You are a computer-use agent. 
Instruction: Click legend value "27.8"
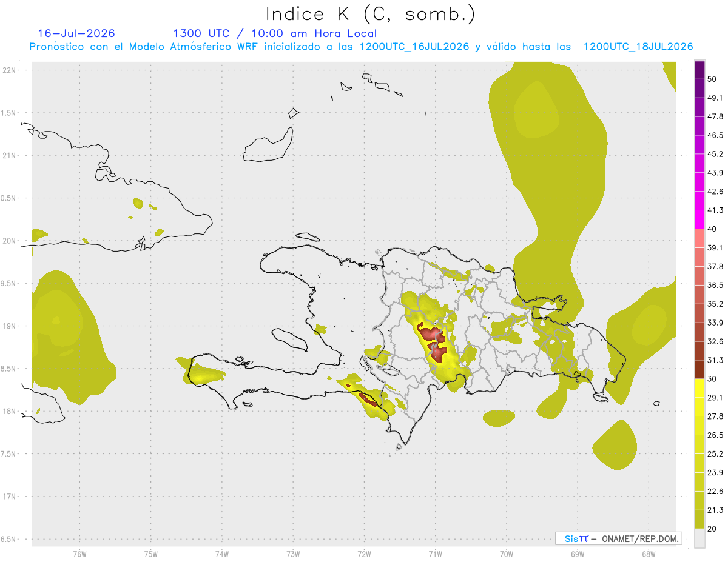715,416
